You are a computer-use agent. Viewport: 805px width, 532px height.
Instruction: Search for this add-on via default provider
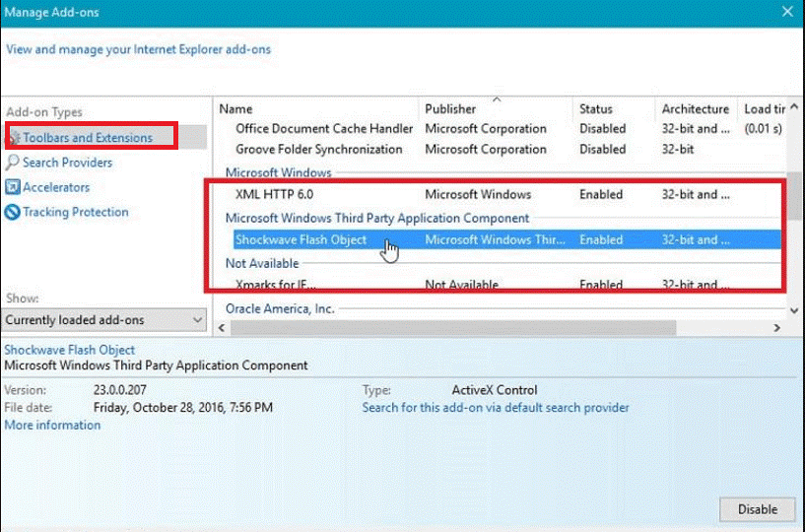496,408
